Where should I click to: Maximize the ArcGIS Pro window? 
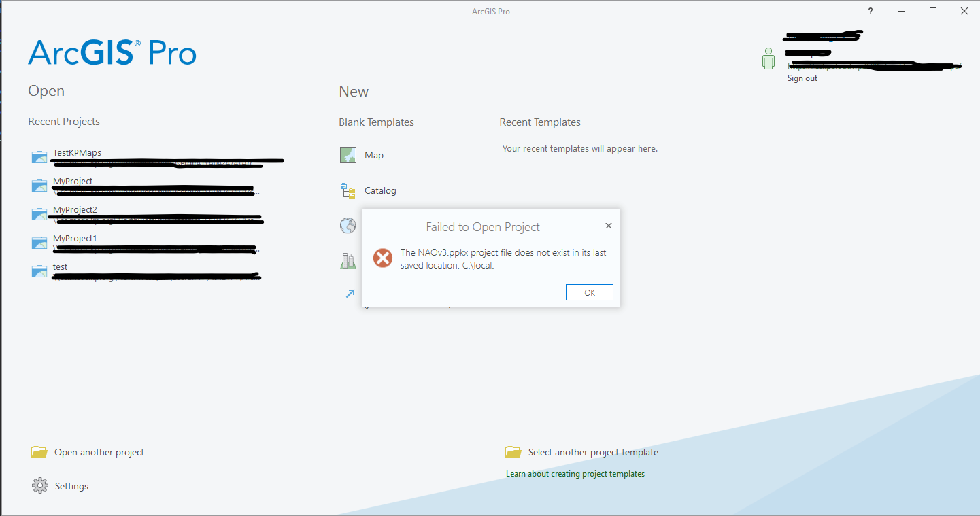pyautogui.click(x=933, y=12)
